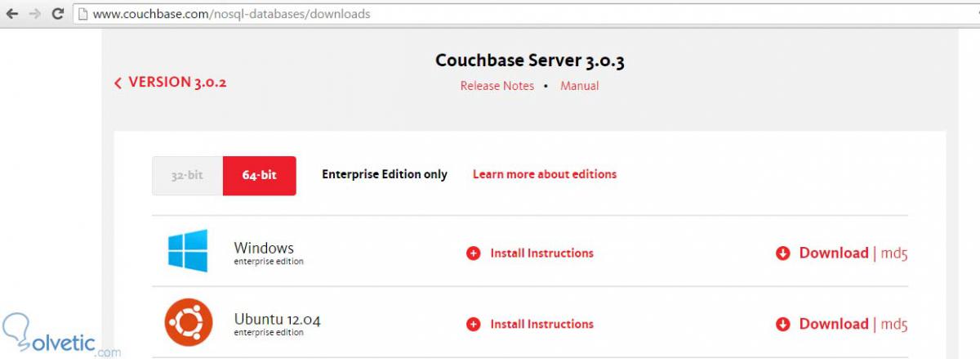Select the 64-bit option
Screen dimensions: 980x359
(260, 175)
